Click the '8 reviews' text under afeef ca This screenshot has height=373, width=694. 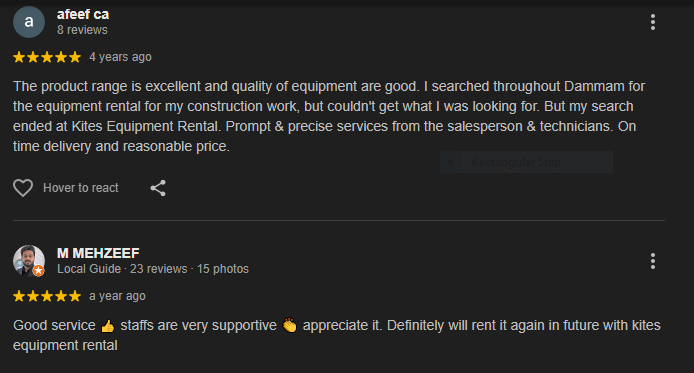pos(82,30)
